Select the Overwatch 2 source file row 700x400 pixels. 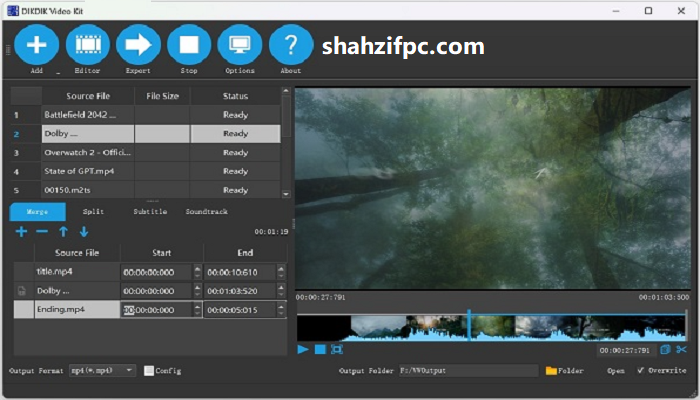pos(88,152)
